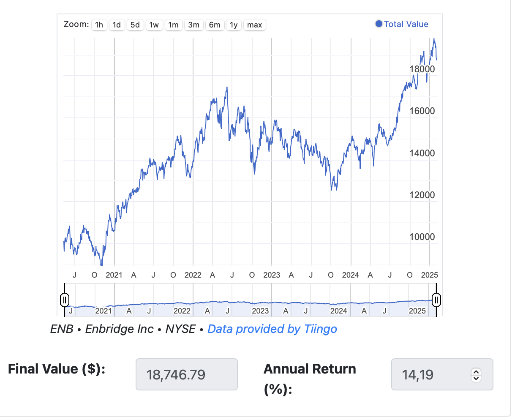The image size is (523, 420).
Task: Switch zoom to 1m
Action: click(173, 25)
